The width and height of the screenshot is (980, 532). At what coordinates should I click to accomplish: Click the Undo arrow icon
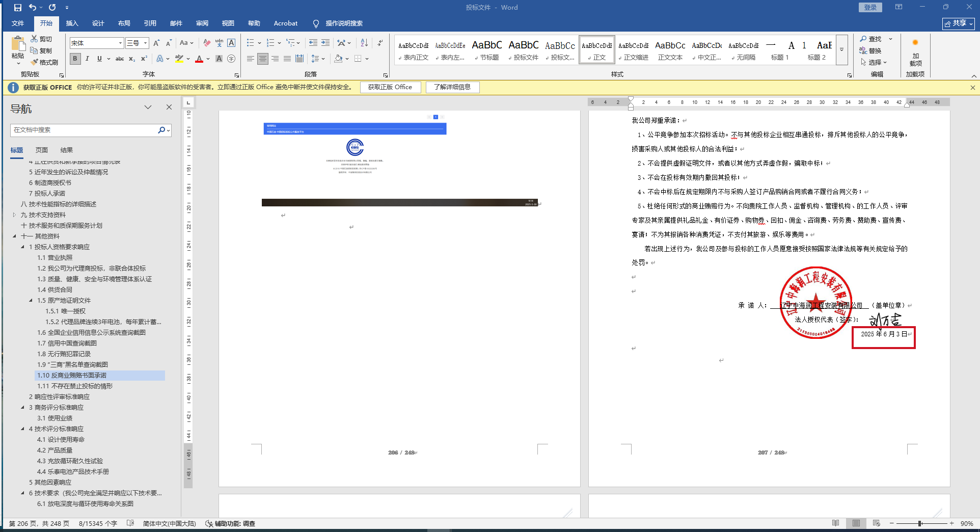33,8
